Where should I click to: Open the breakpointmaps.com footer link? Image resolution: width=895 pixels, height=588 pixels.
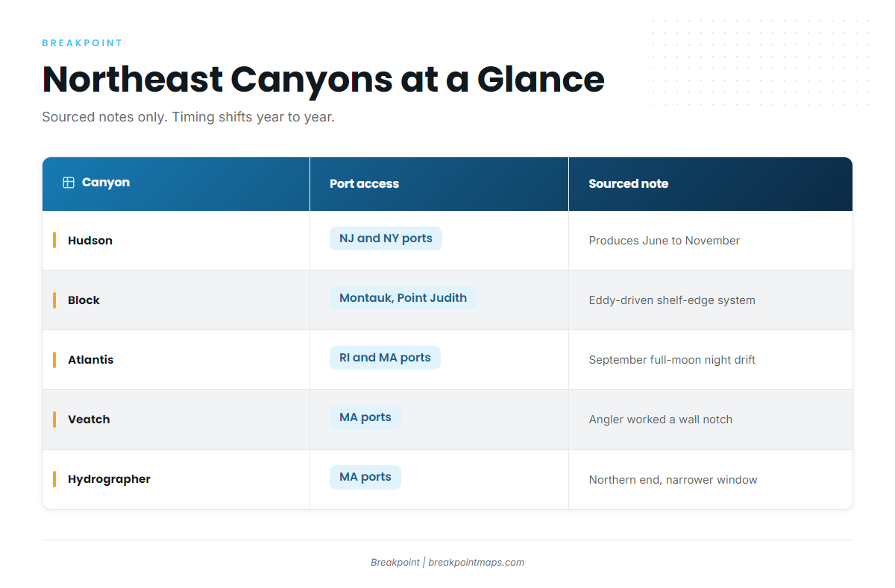point(477,563)
